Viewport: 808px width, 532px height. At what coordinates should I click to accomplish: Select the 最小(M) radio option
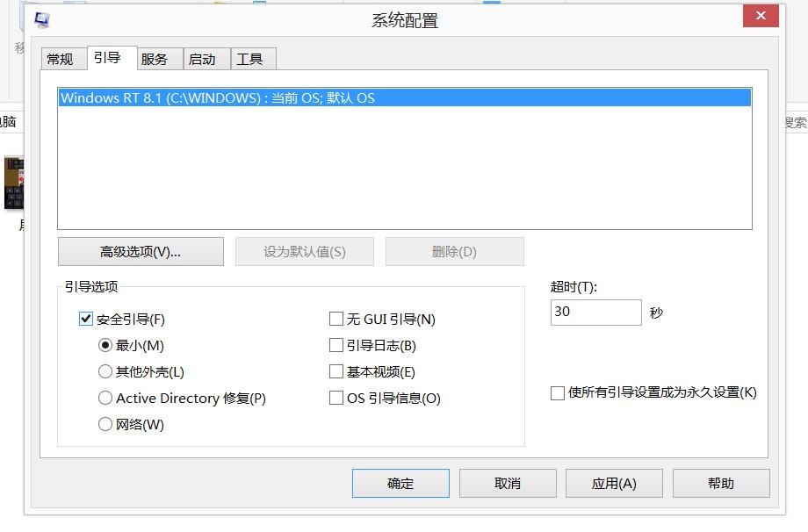(x=105, y=345)
